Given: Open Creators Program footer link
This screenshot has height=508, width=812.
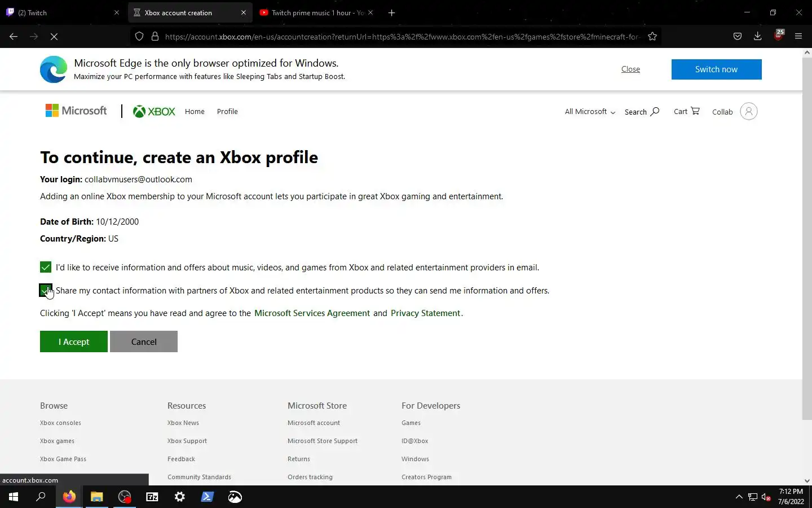Looking at the screenshot, I should tap(426, 477).
